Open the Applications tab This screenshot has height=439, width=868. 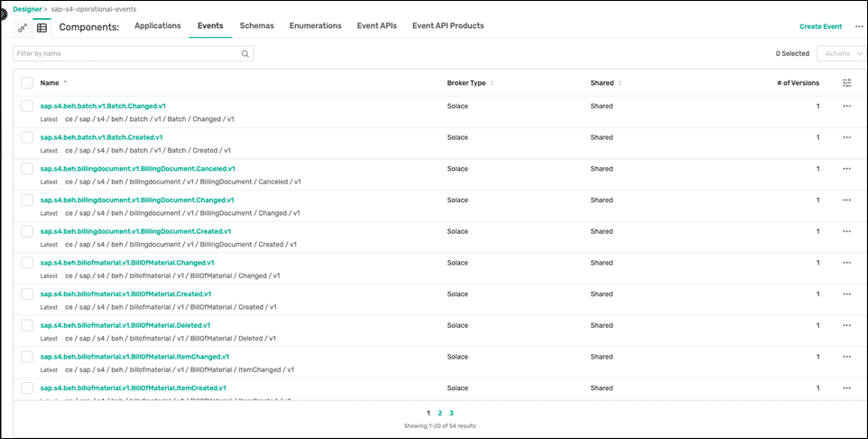[158, 26]
